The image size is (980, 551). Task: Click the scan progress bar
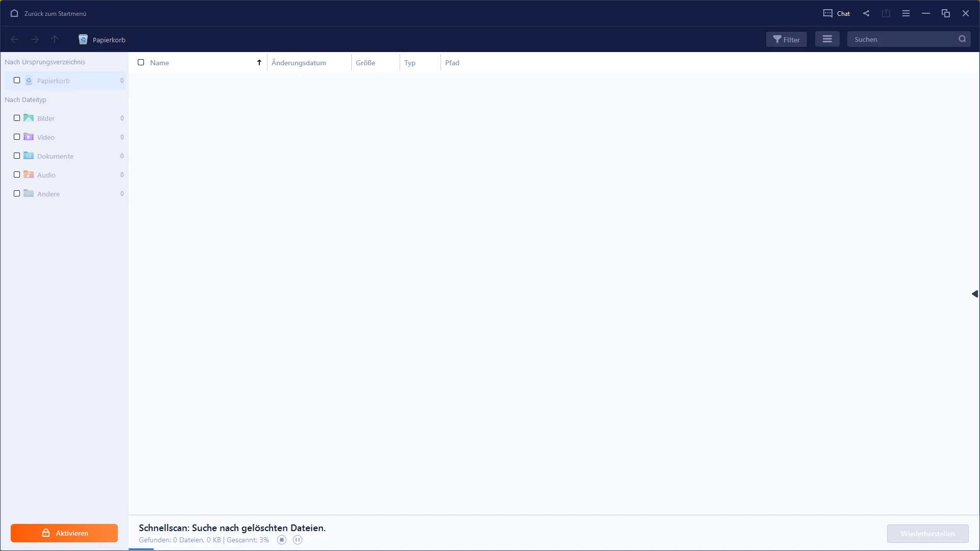[554, 549]
